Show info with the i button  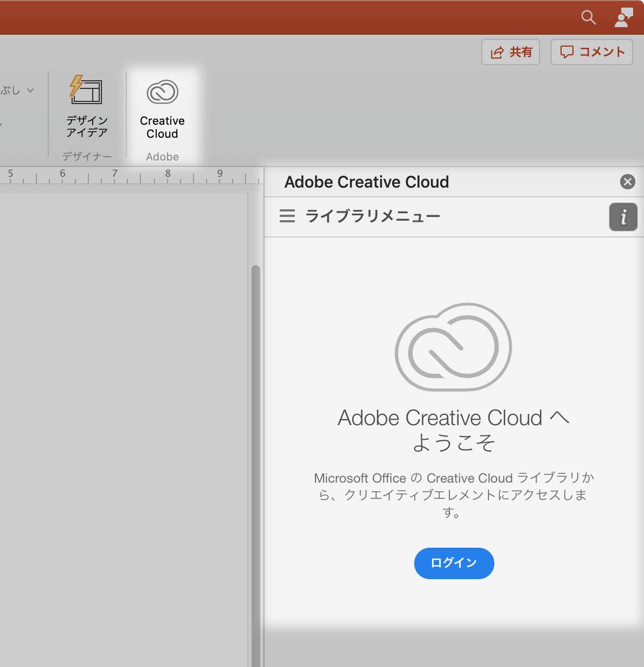pos(623,217)
